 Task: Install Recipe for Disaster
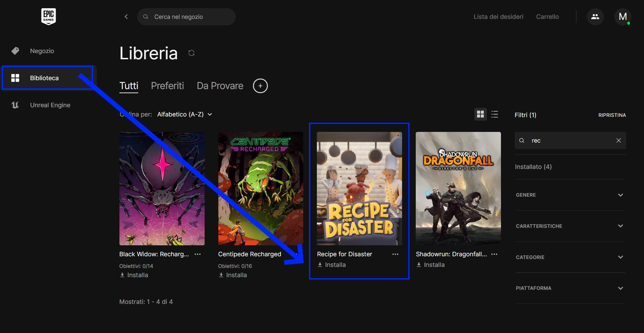332,265
